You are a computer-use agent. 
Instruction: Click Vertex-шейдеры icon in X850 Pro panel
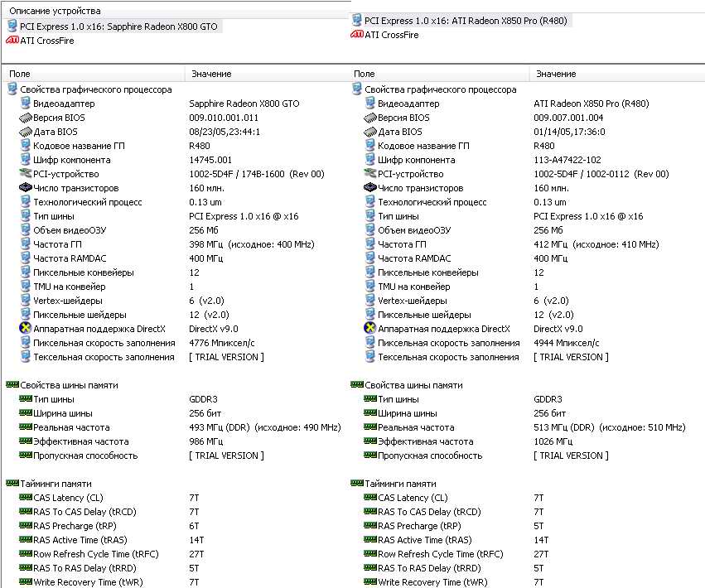click(370, 301)
